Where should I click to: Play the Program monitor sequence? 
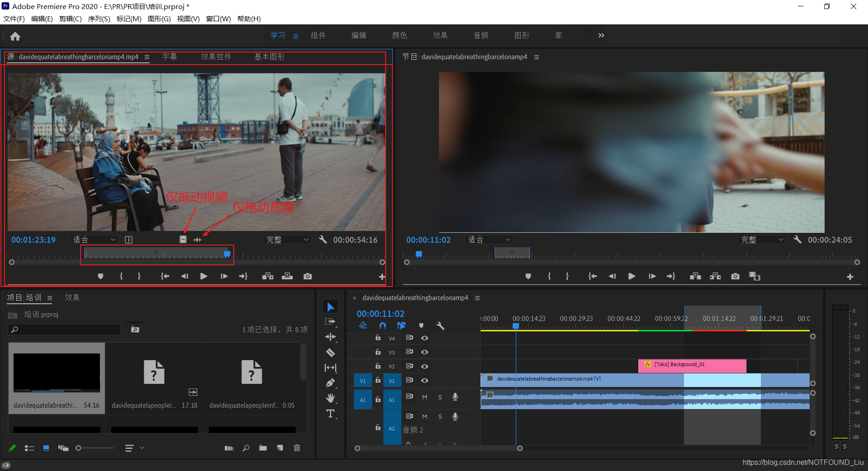coord(632,276)
